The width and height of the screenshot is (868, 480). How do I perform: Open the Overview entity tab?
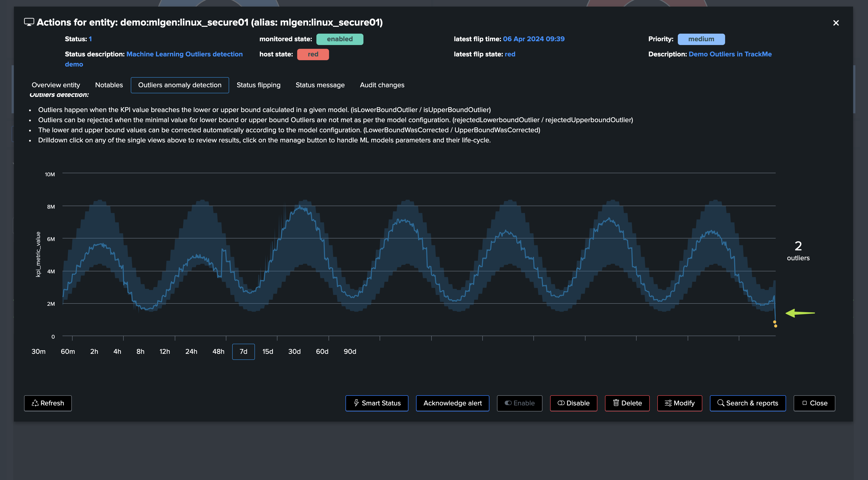pos(56,85)
